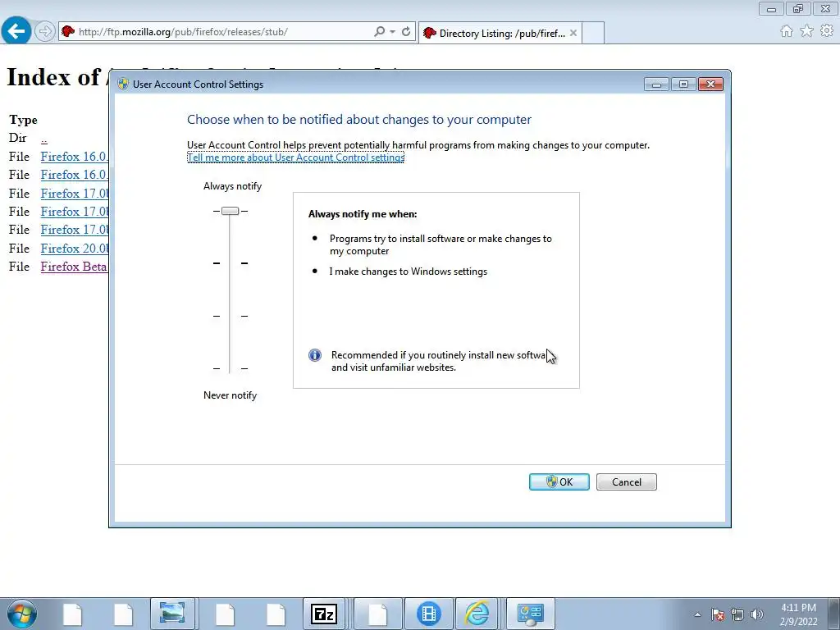
Task: Set the UAC slider to the second notch
Action: pos(230,263)
